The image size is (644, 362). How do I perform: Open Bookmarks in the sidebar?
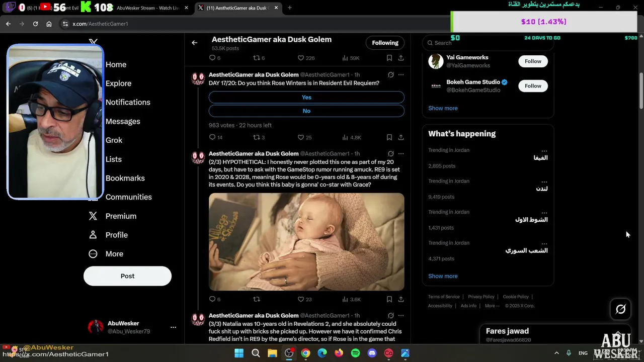[125, 178]
